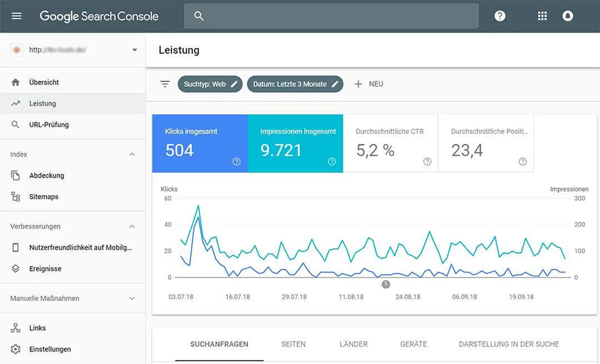The image size is (600, 364).
Task: Open the Übersicht menu item
Action: click(x=72, y=82)
